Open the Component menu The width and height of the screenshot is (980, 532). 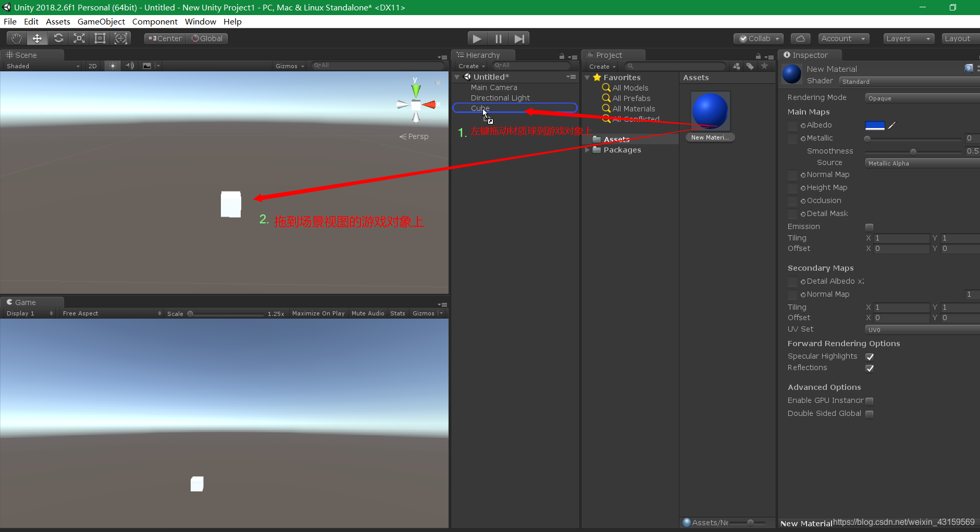point(155,21)
